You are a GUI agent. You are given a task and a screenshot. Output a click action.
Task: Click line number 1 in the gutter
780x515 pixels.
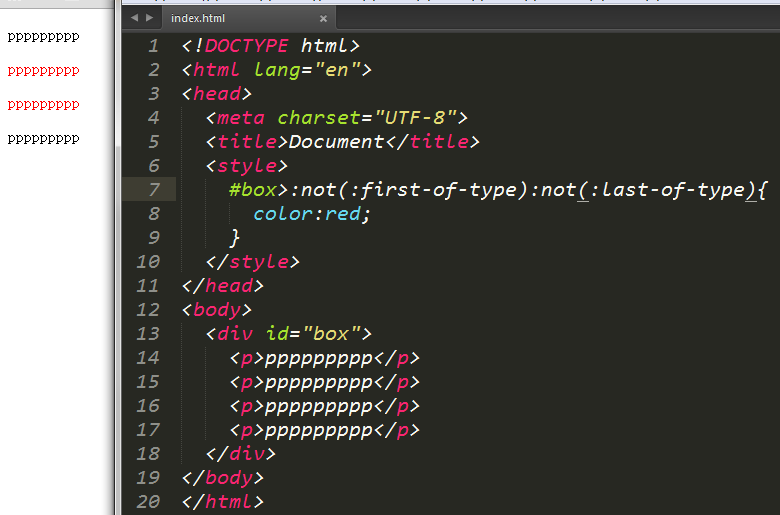tap(153, 46)
